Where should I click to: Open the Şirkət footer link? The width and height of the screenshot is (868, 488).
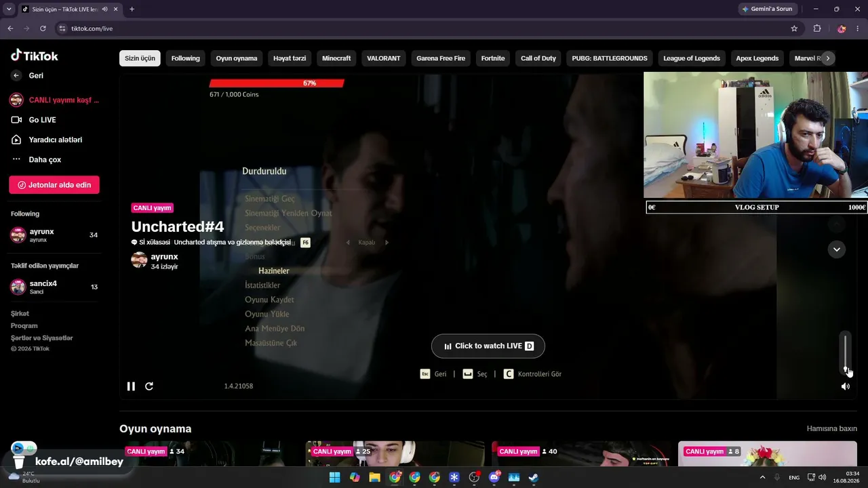tap(20, 314)
